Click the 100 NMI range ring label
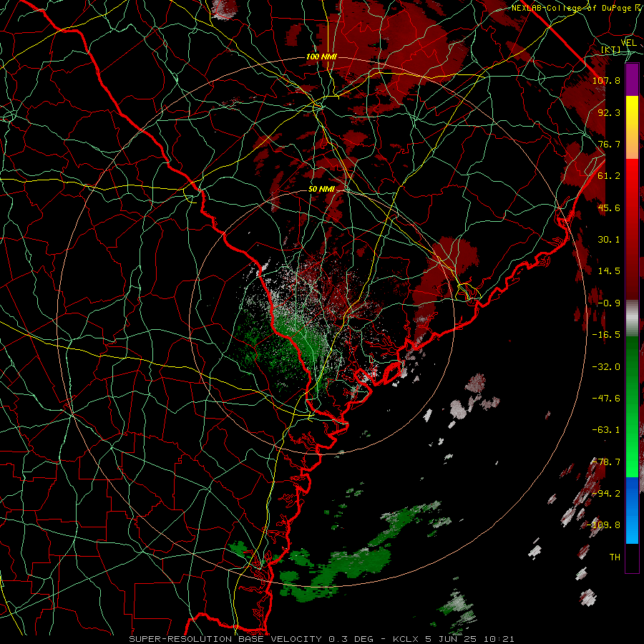Screen dimensions: 644x644 (321, 57)
